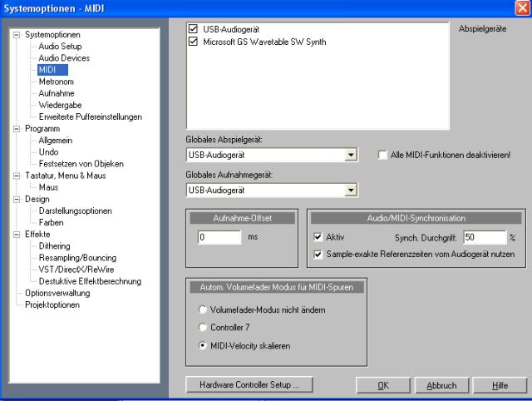Confirm settings with the OK button
532x401 pixels.
pyautogui.click(x=383, y=385)
